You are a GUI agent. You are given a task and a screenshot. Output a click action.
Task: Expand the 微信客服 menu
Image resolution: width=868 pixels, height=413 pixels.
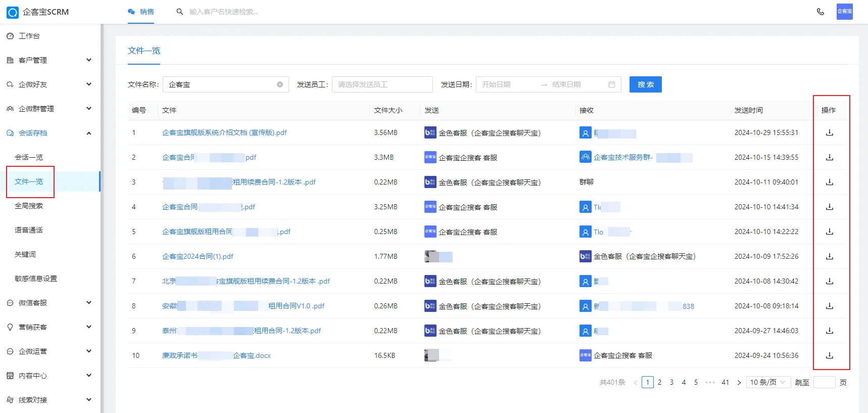pyautogui.click(x=89, y=303)
